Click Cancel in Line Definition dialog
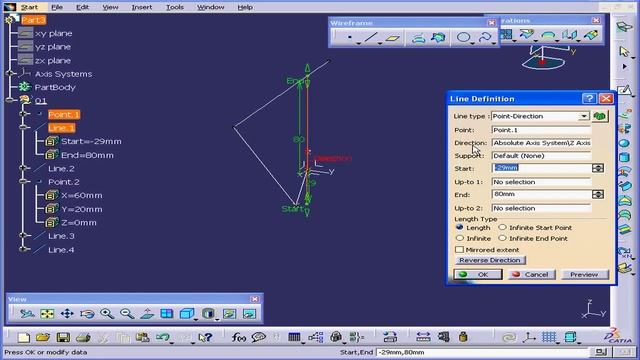This screenshot has width=640, height=360. [x=532, y=275]
